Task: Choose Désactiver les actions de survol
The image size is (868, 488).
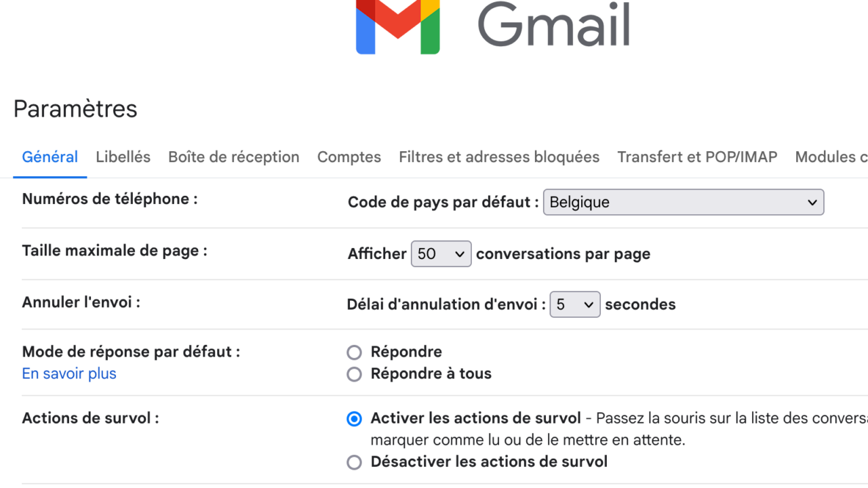Action: pyautogui.click(x=354, y=462)
